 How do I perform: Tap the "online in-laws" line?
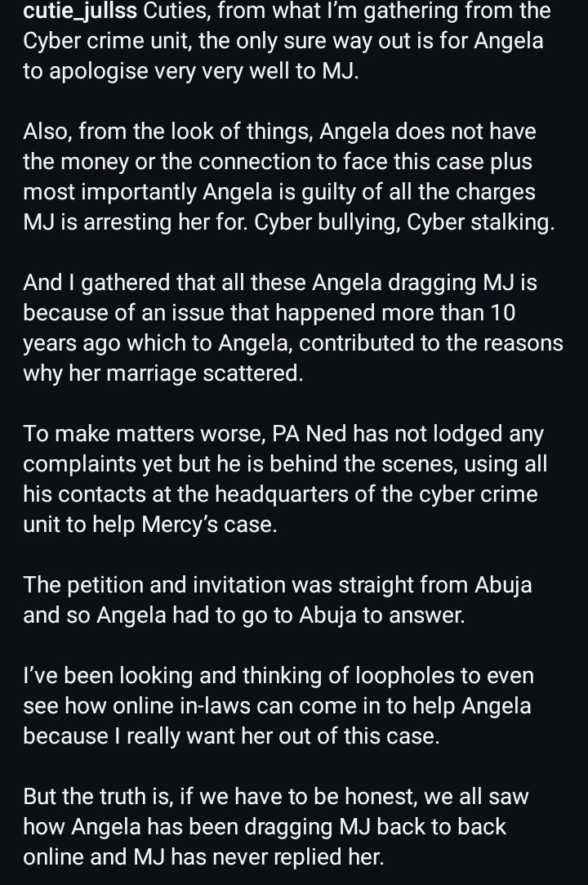[x=277, y=705]
